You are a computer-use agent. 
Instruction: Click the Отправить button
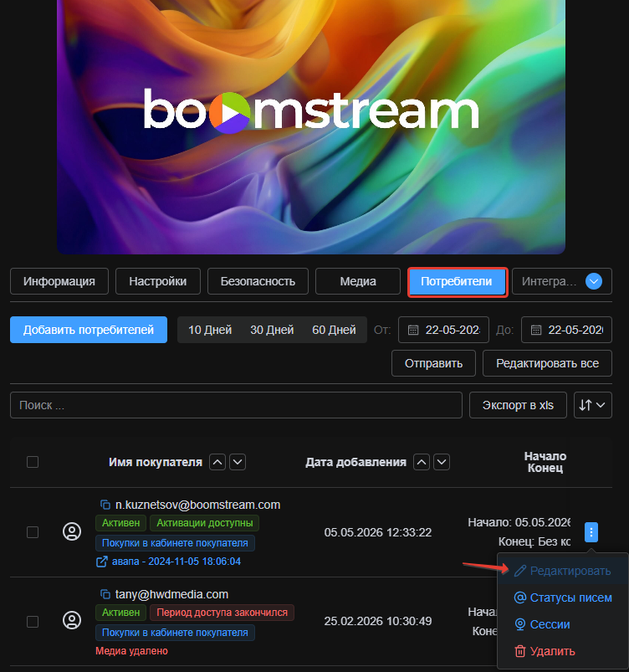tap(433, 363)
